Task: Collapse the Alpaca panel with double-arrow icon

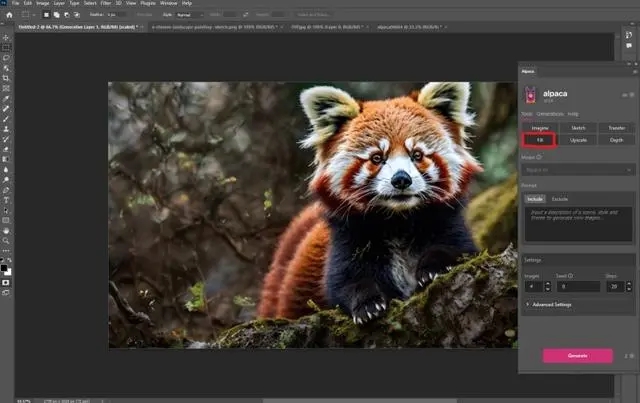Action: 629,64
